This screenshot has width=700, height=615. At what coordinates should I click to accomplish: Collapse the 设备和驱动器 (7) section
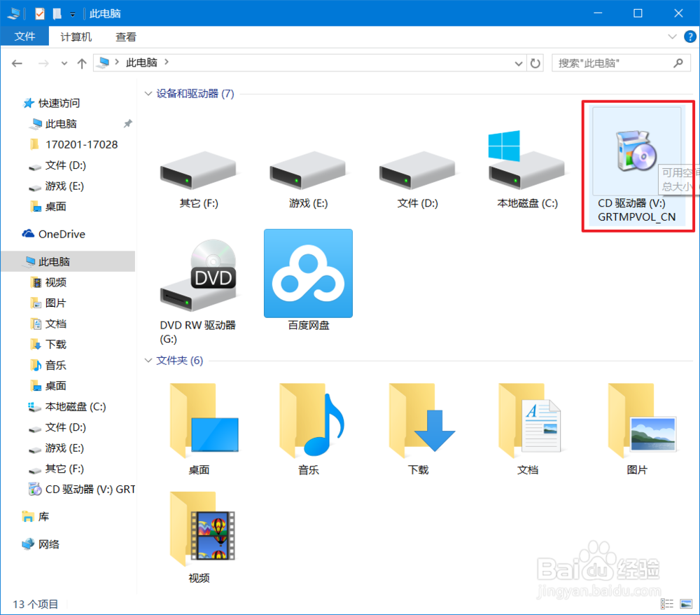(x=148, y=93)
